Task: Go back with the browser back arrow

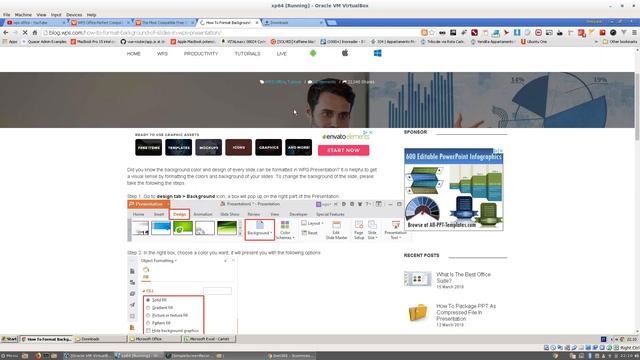Action: pos(6,33)
